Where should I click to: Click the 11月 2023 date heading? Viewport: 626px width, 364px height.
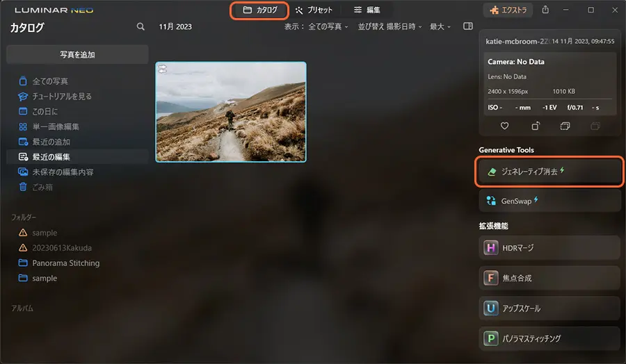click(x=175, y=26)
